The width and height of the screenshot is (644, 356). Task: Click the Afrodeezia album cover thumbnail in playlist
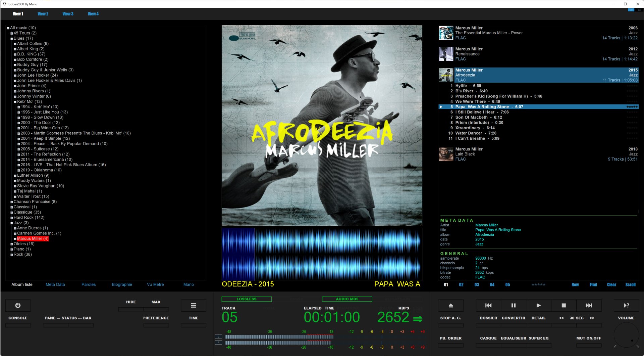(446, 75)
